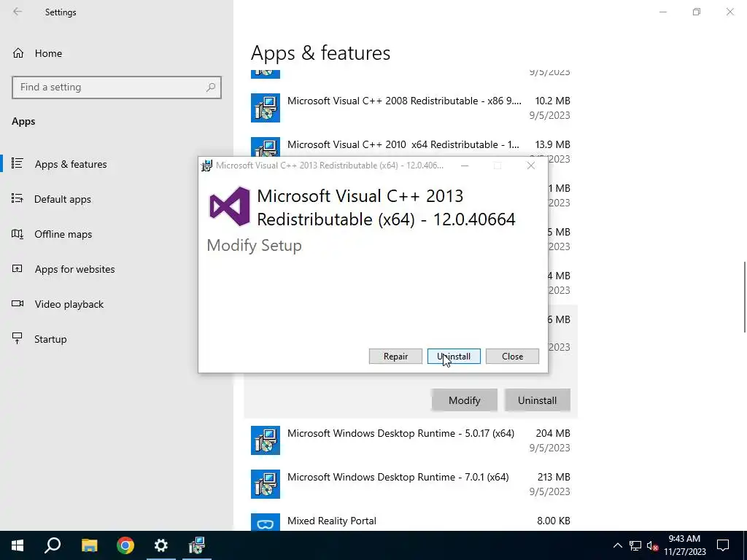Screen dimensions: 747x560
Task: Click the muted volume icon in tray
Action: (x=652, y=545)
